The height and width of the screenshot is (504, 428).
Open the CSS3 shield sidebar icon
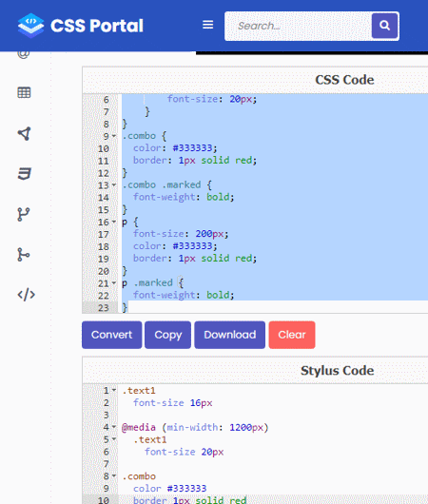coord(25,174)
